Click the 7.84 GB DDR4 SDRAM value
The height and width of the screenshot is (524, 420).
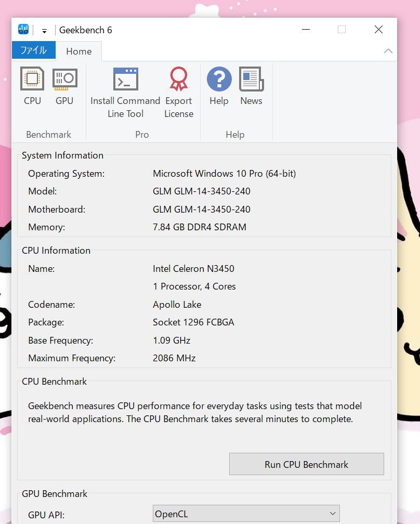point(200,227)
